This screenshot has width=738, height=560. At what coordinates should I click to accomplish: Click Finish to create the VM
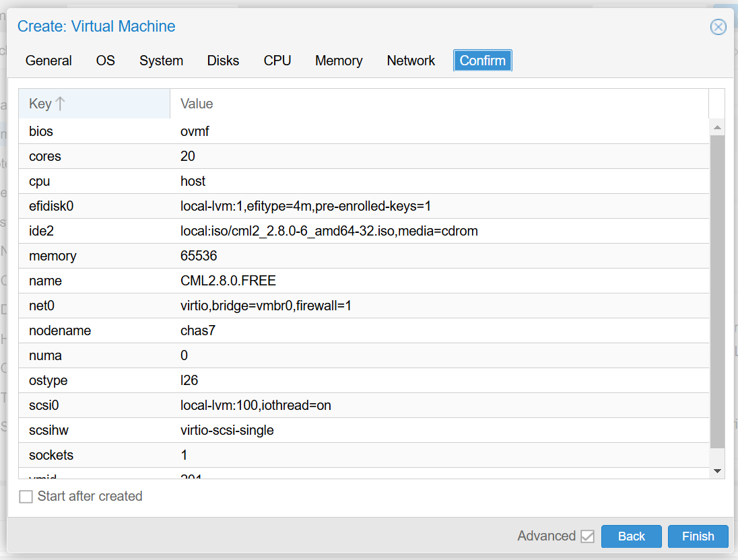pyautogui.click(x=698, y=536)
